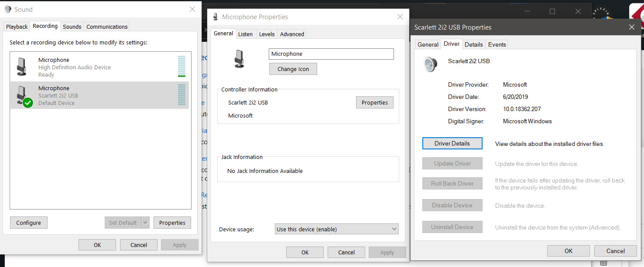Screen dimensions: 644x267
Task: Click 'No Jack Information Available' text
Action: (x=265, y=171)
